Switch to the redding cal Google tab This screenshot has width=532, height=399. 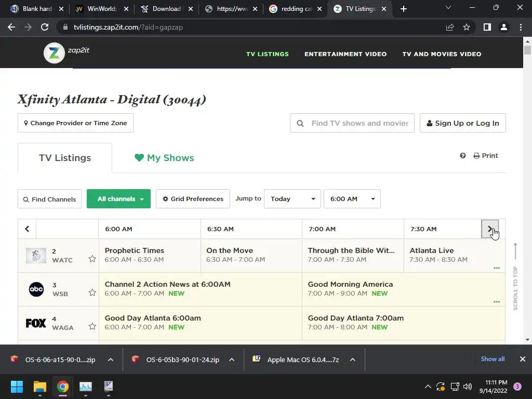coord(295,9)
